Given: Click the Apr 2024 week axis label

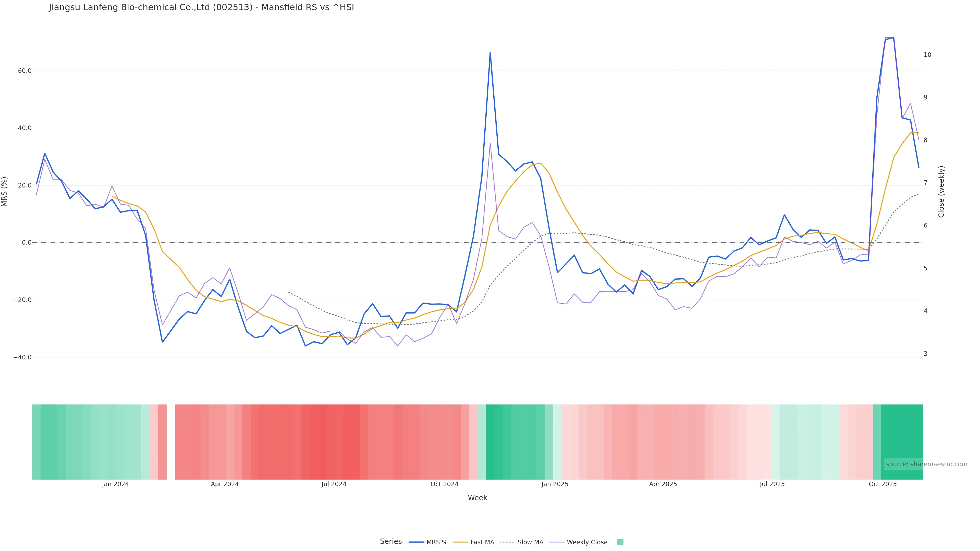Looking at the screenshot, I should 225,484.
